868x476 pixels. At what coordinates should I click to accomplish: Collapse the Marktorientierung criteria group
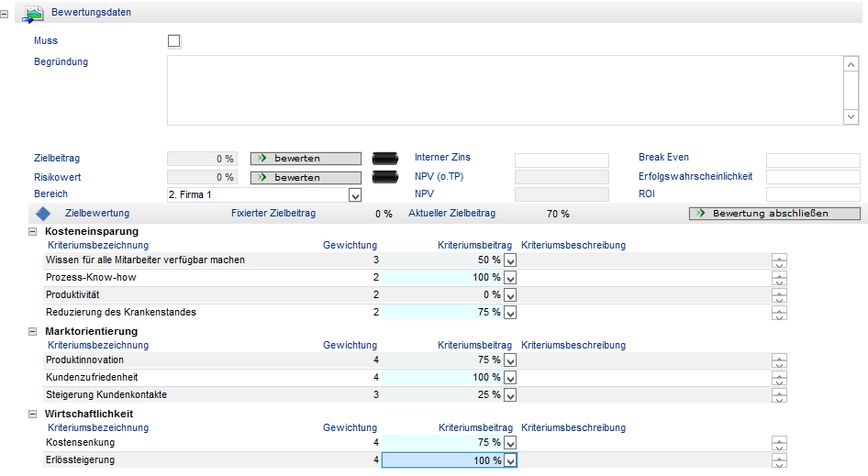pyautogui.click(x=33, y=331)
